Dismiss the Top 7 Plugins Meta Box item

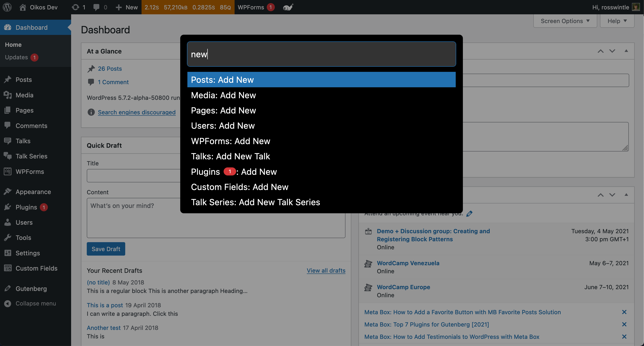coord(624,324)
